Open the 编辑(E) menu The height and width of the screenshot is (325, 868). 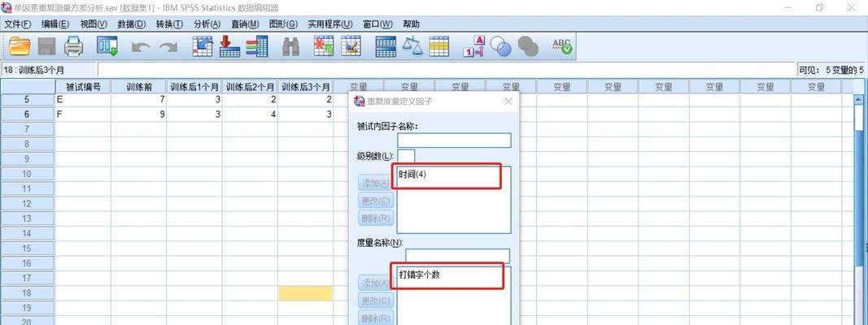pos(55,24)
